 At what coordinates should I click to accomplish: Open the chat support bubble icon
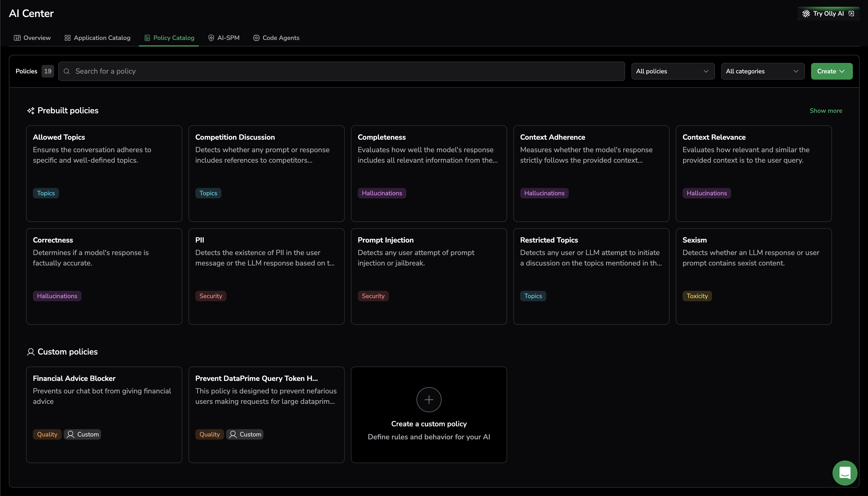pos(845,473)
